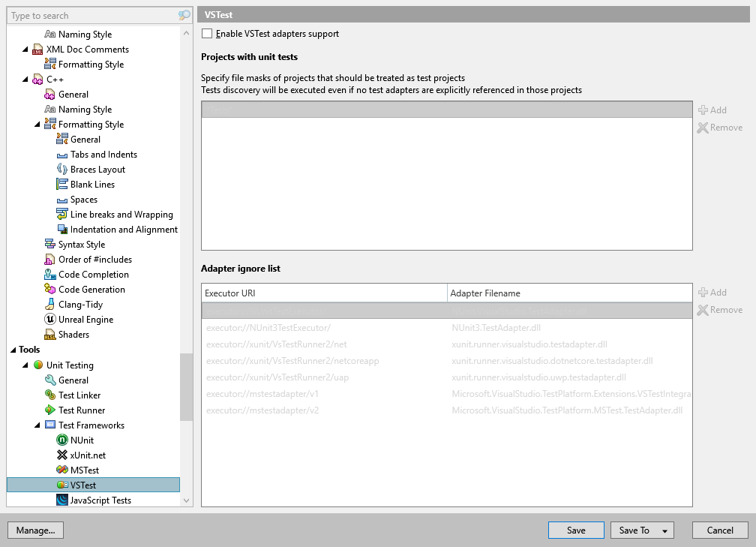The height and width of the screenshot is (547, 756).
Task: Open Test Linker page icon
Action: (x=49, y=395)
